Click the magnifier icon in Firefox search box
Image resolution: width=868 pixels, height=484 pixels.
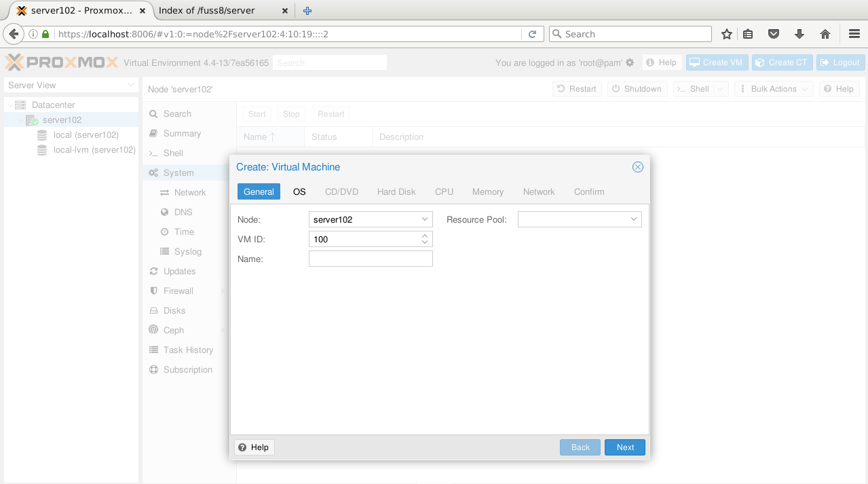[557, 34]
